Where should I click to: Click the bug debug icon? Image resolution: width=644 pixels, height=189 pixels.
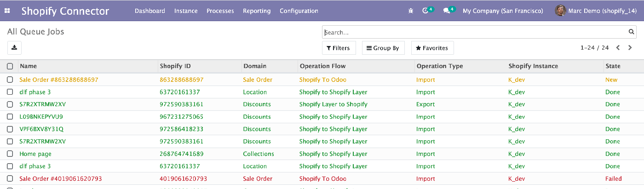tap(411, 11)
